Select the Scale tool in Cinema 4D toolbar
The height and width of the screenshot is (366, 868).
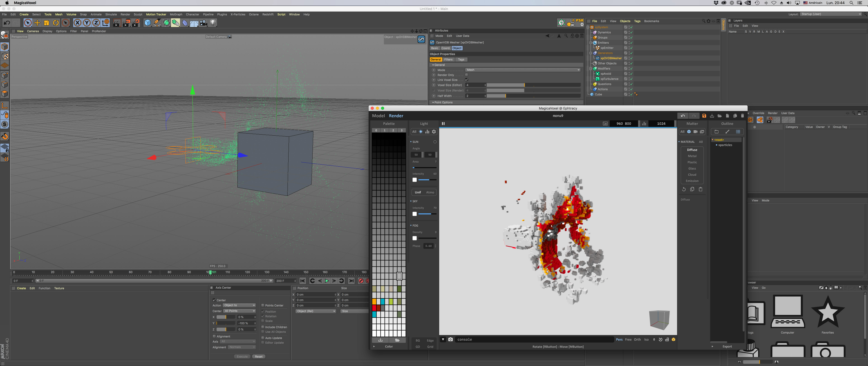(47, 23)
